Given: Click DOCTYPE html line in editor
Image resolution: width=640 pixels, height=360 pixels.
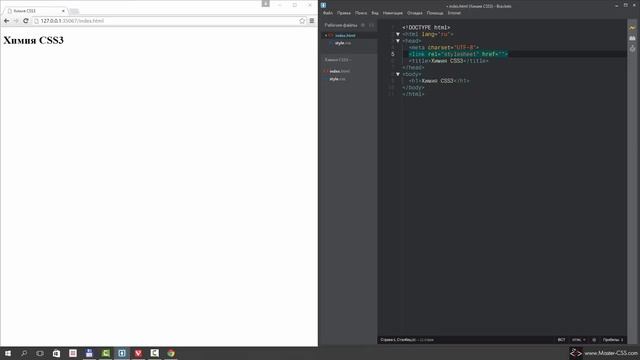Looking at the screenshot, I should click(x=426, y=28).
